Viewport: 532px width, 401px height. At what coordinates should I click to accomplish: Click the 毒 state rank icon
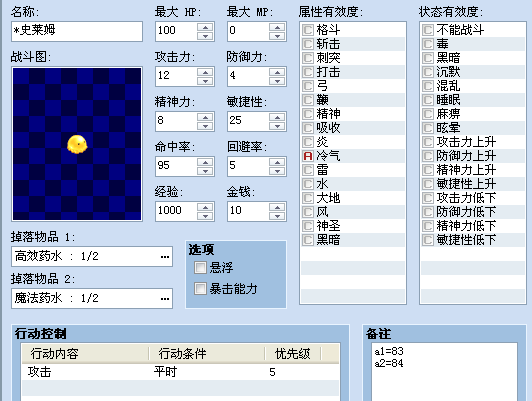point(428,44)
